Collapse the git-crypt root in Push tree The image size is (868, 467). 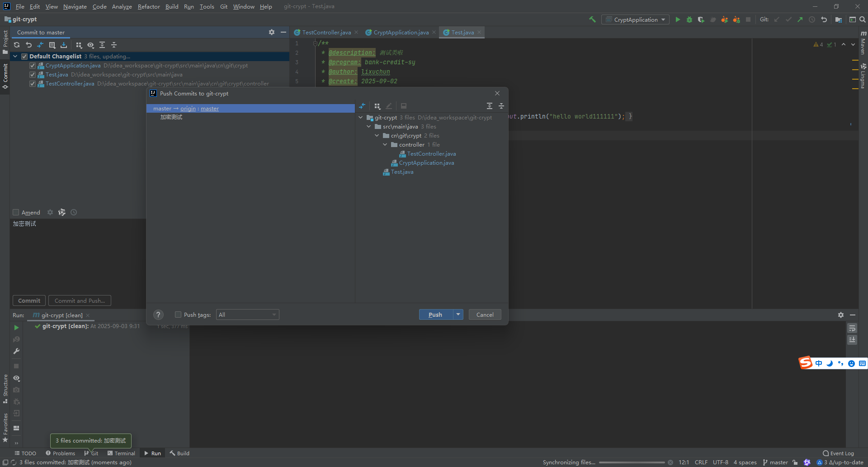361,118
